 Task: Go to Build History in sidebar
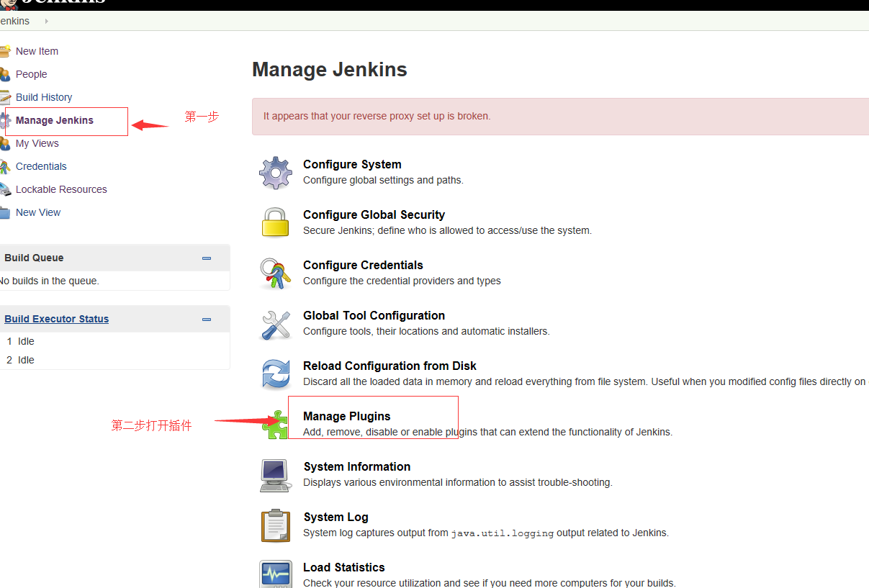click(44, 97)
